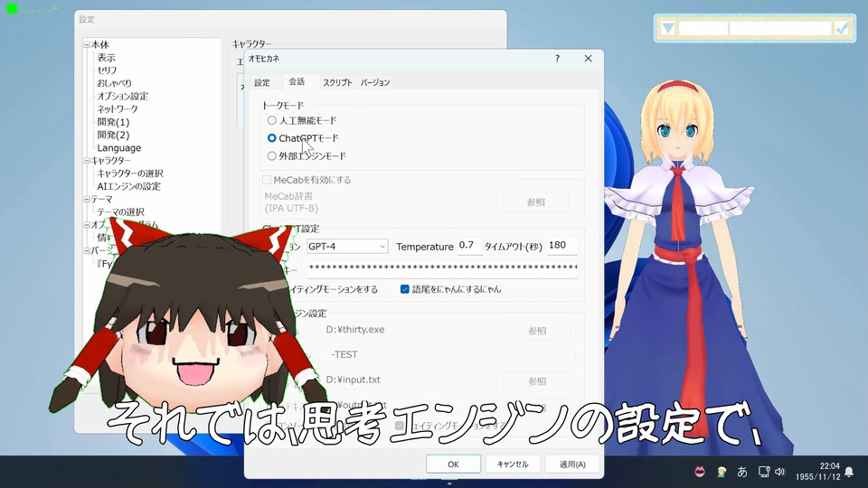Switch to the 設定 tab

pos(262,82)
